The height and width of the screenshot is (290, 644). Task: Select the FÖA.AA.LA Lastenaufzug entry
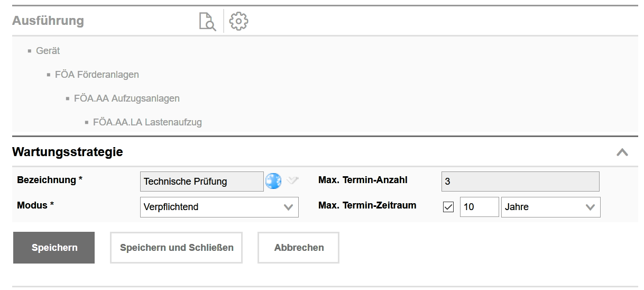(x=147, y=122)
